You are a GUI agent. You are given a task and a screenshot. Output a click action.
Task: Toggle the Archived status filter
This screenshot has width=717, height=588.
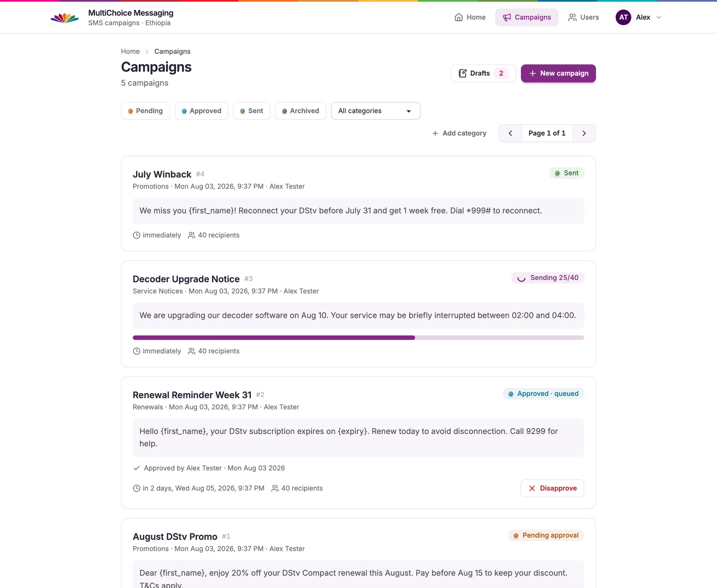(300, 111)
